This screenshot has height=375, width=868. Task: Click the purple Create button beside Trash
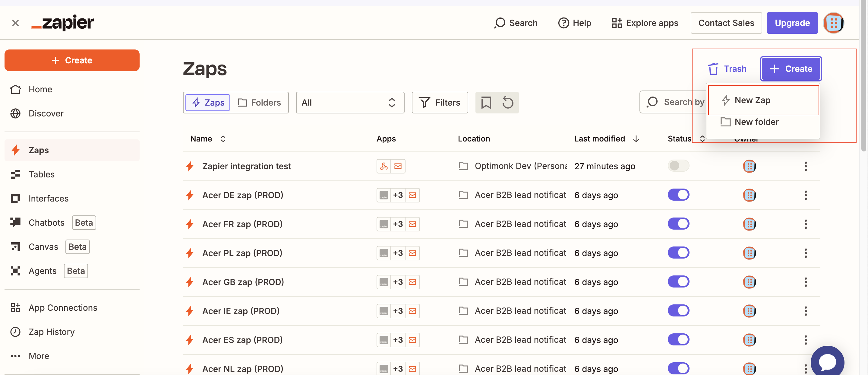coord(791,69)
